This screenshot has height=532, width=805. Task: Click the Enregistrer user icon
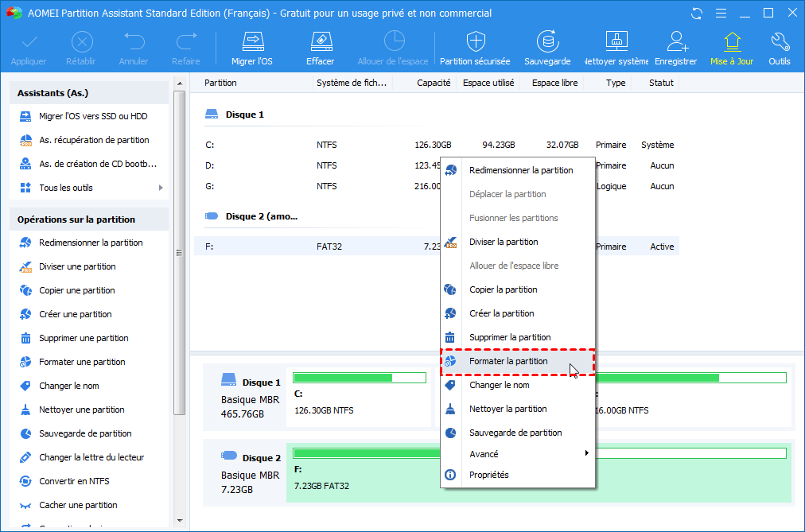677,41
